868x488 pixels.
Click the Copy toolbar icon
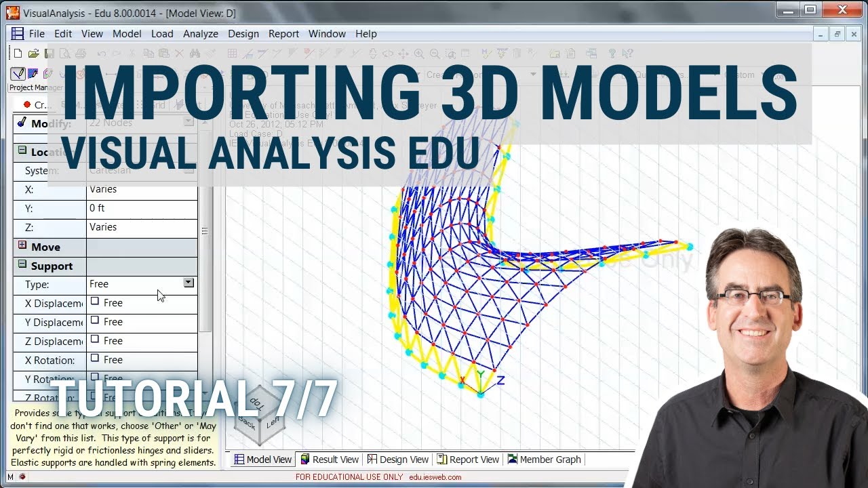148,54
